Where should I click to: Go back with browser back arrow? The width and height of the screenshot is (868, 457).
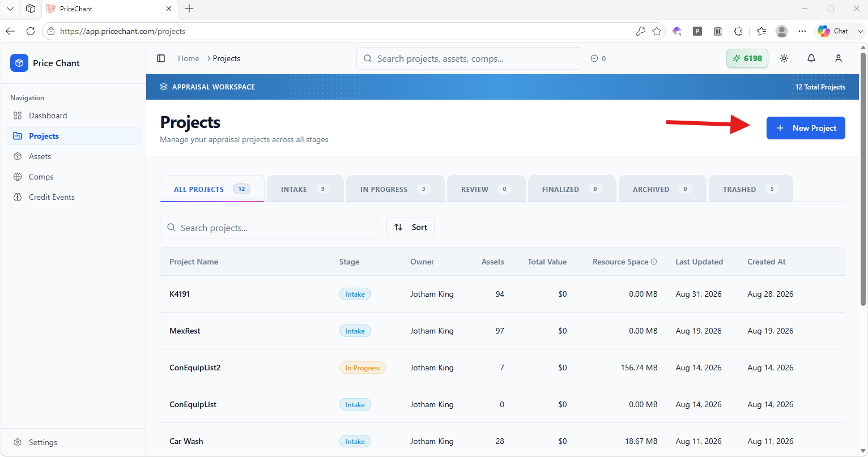coord(10,31)
